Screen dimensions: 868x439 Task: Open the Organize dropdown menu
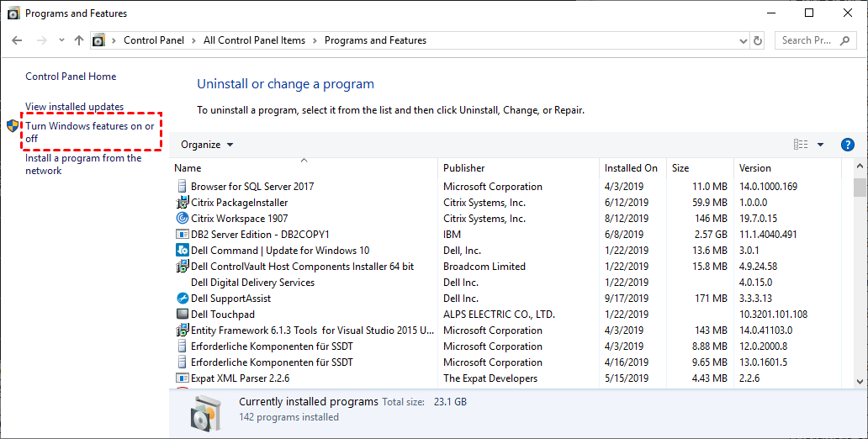click(207, 145)
